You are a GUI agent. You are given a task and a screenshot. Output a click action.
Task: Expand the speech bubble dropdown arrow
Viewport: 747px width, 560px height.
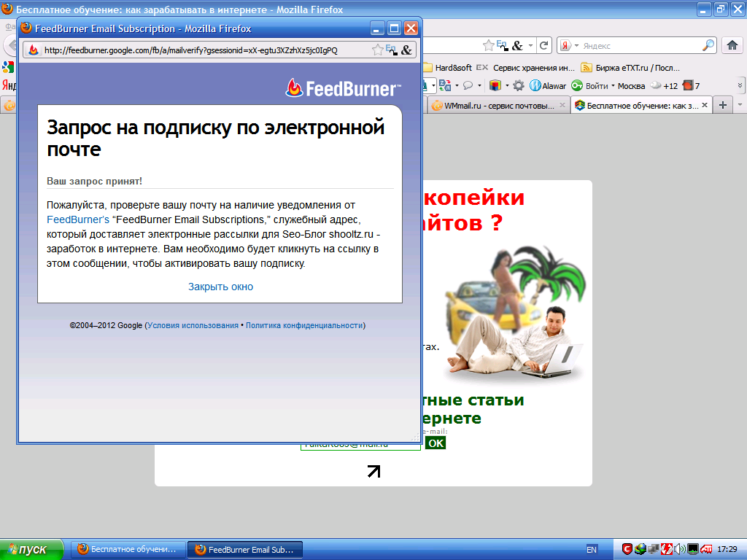pos(479,86)
